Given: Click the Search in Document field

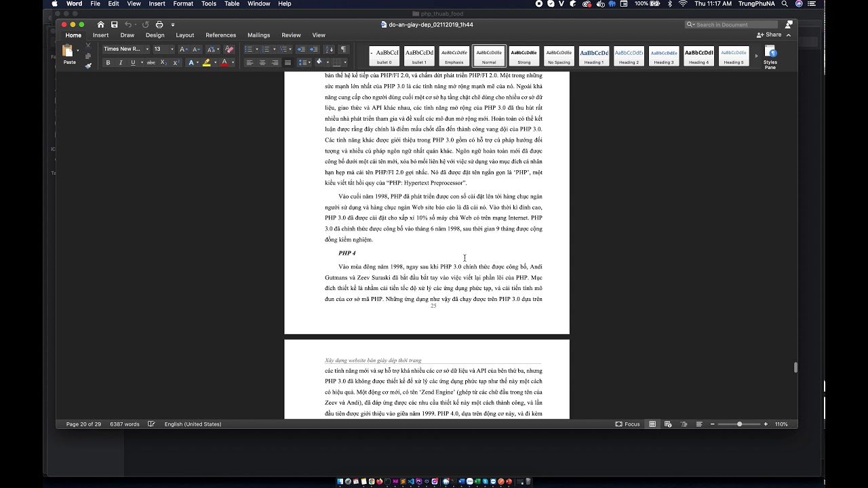Looking at the screenshot, I should tap(731, 24).
